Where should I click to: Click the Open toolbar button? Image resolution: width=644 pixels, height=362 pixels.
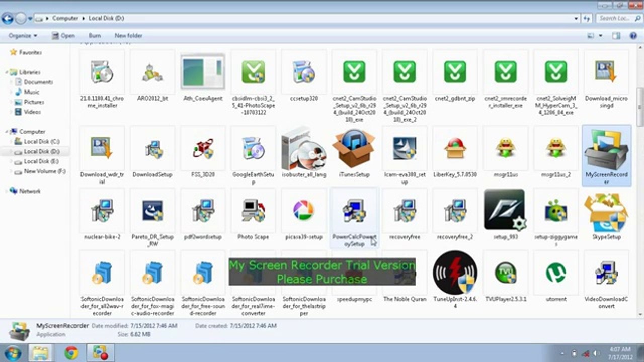tap(63, 36)
